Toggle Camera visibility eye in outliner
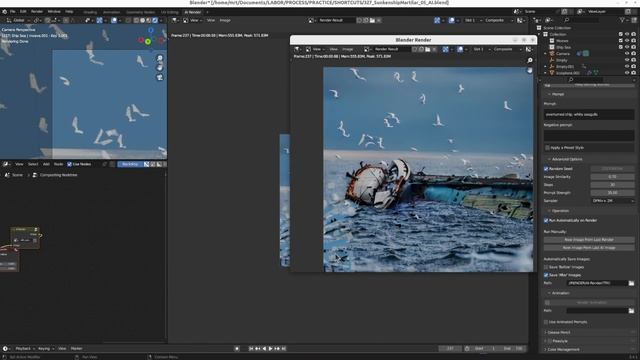 (627, 53)
